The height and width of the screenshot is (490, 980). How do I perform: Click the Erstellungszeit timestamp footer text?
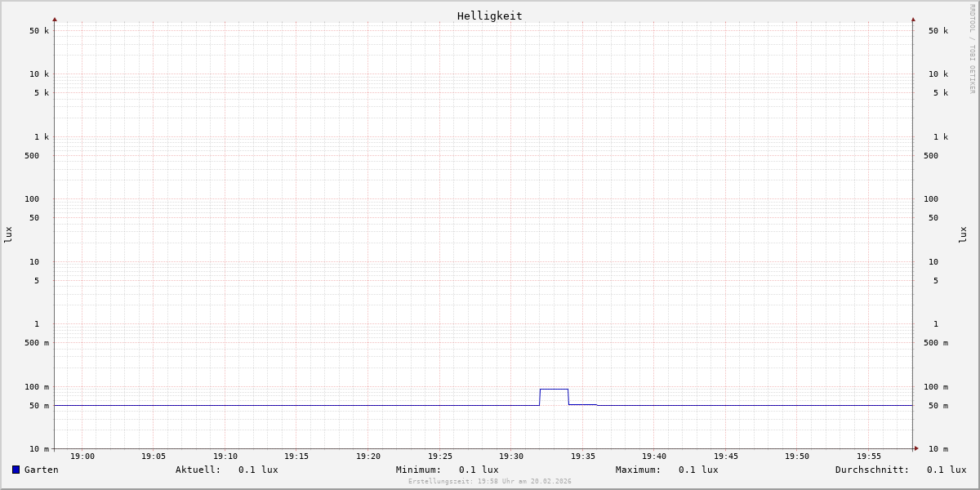pyautogui.click(x=490, y=481)
